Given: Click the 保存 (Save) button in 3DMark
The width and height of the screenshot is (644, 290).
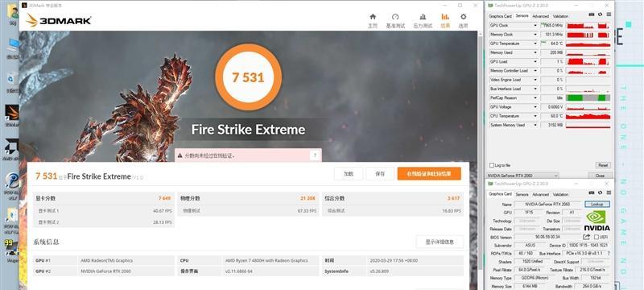Looking at the screenshot, I should point(380,174).
